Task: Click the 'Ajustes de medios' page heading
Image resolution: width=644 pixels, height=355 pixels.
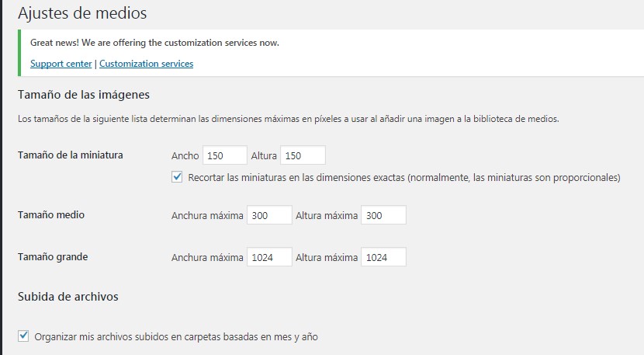Action: pos(82,13)
